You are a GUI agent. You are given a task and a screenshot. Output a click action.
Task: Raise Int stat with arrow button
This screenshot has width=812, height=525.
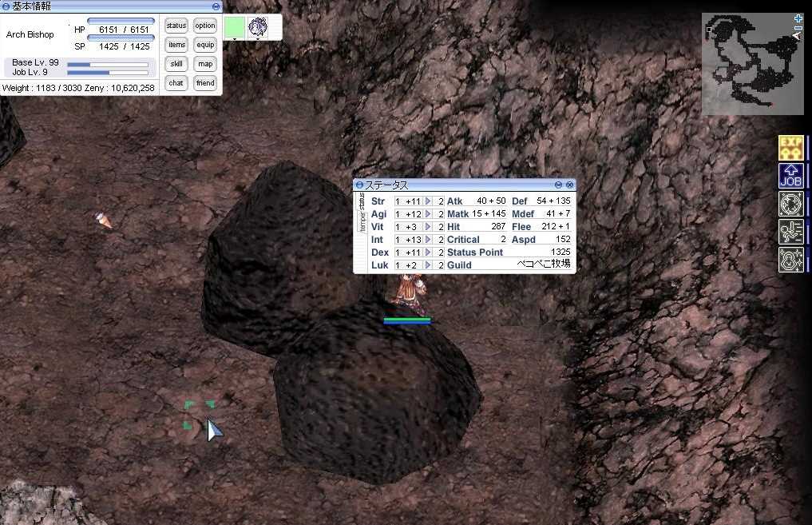pos(428,240)
